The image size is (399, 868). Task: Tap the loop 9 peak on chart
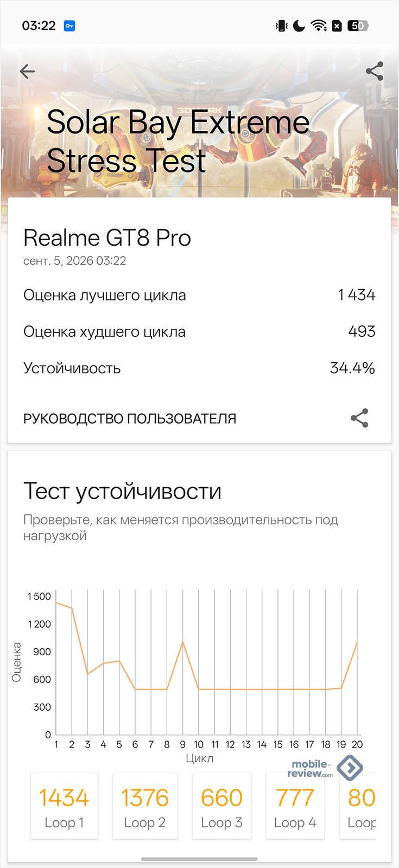click(183, 642)
